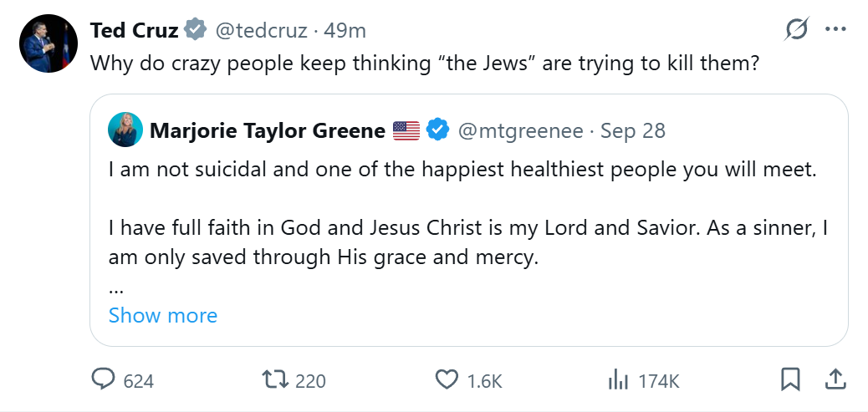Click Ted Cruz's verified badge

(x=196, y=31)
